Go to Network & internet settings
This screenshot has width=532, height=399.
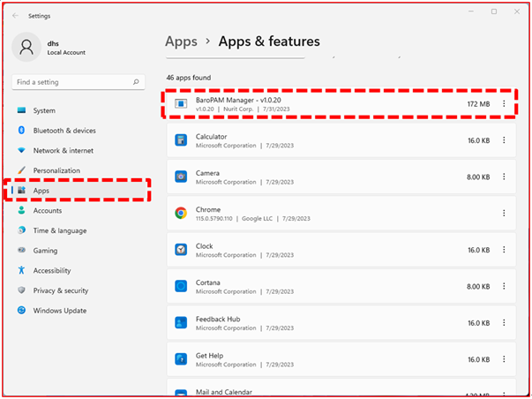coord(79,150)
